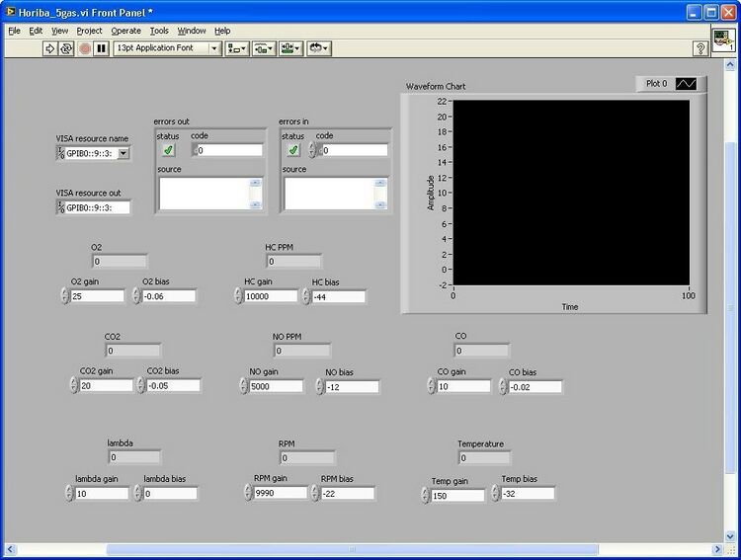Screen dimensions: 741x560
Task: Click the Temperature indicator value field
Action: click(x=484, y=458)
